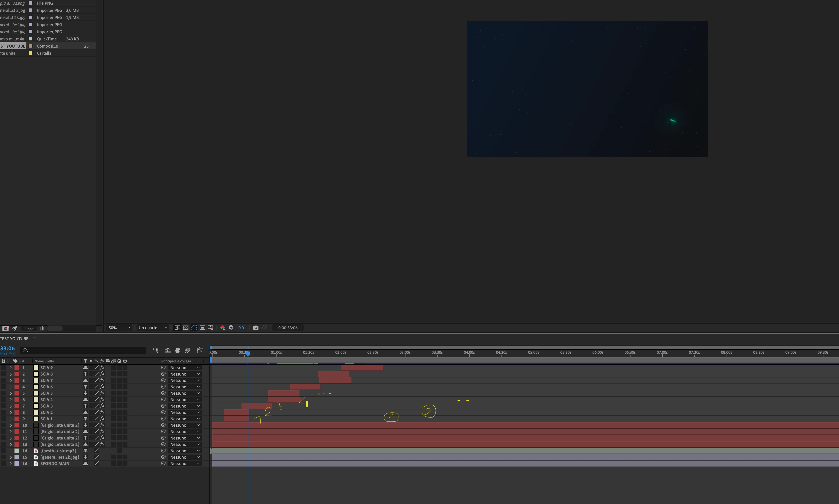Enable motion blur for the composition
Viewport: 839px width, 504px height.
tap(187, 350)
